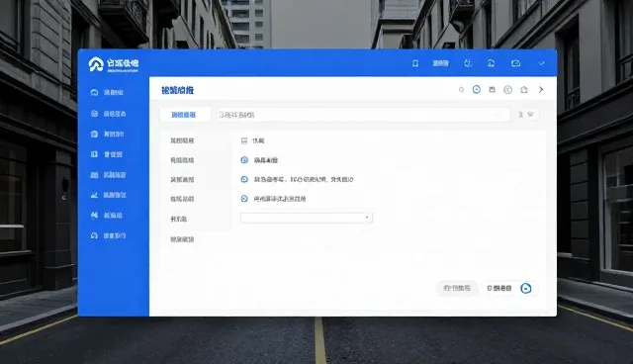Tick the square checkbox in the first form row
The height and width of the screenshot is (364, 633).
[244, 140]
